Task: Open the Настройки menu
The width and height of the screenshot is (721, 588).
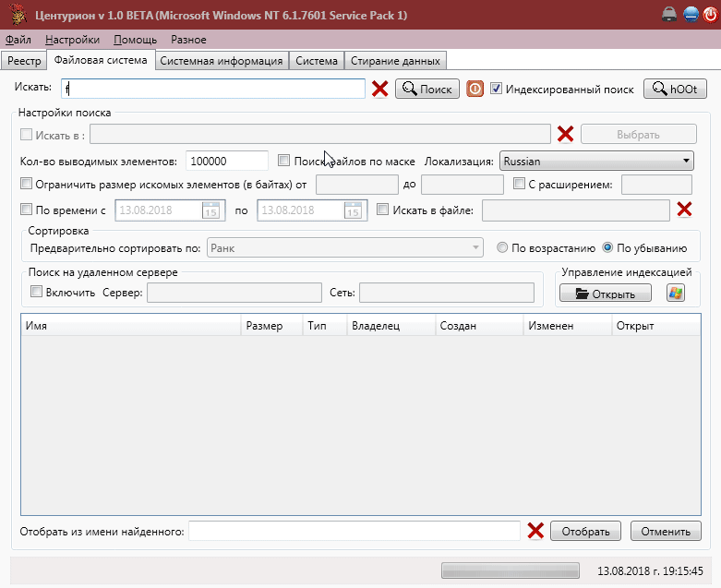Action: pyautogui.click(x=72, y=40)
